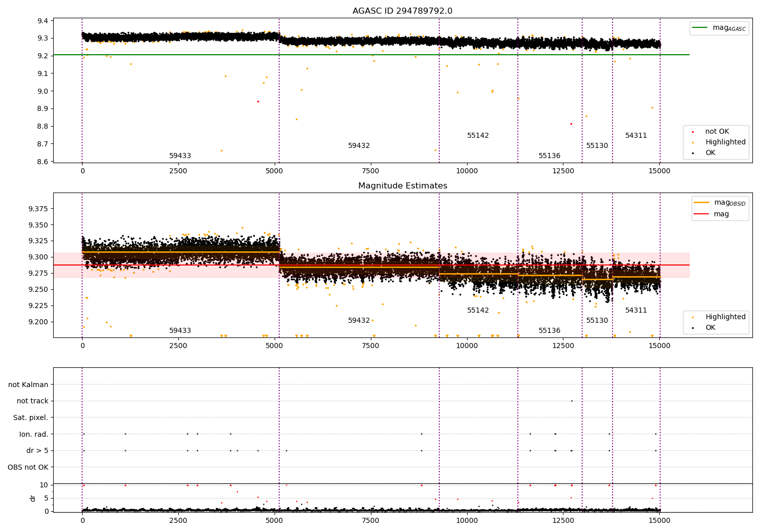Click the green line sample in top legend
The image size is (760, 532).
click(700, 28)
